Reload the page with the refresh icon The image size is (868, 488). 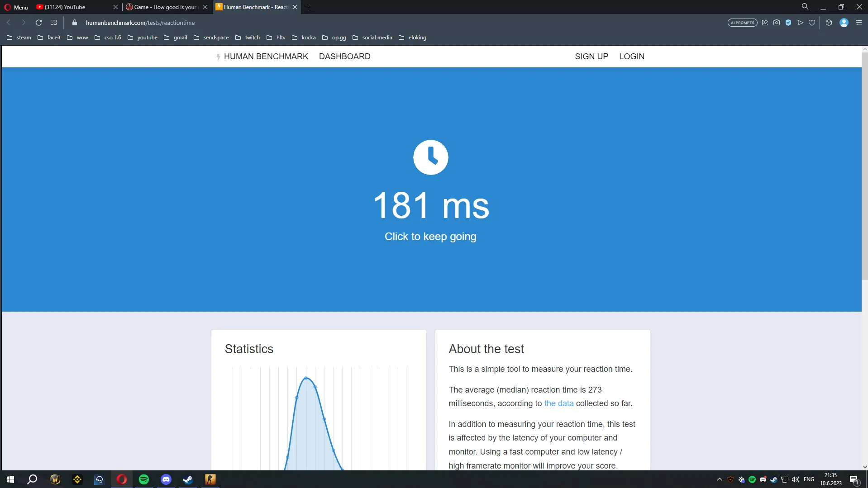[38, 23]
